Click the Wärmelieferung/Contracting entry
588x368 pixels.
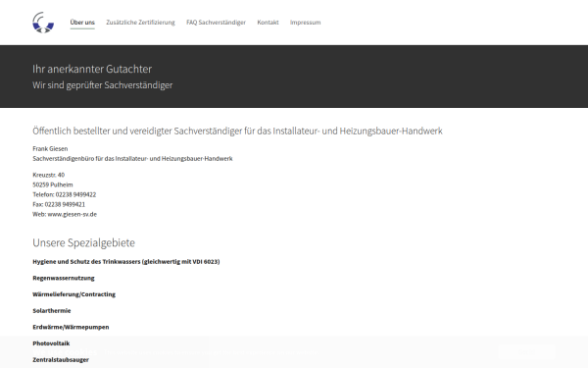coord(73,294)
